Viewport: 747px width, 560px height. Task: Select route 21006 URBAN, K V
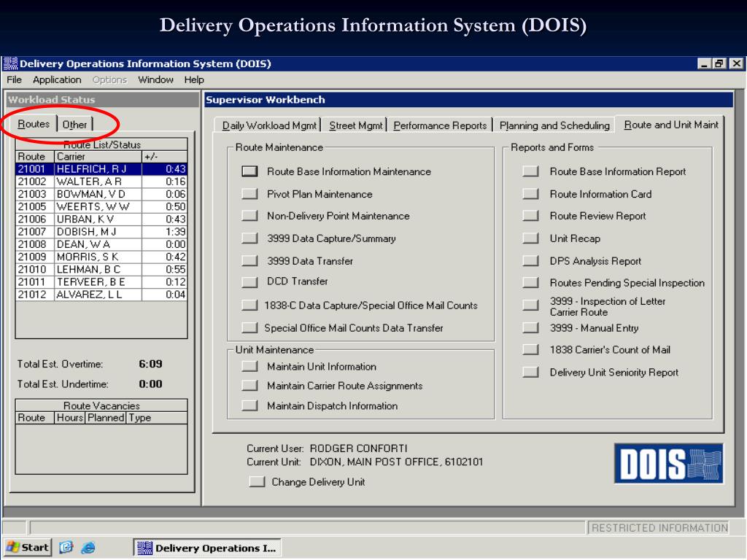pos(101,219)
